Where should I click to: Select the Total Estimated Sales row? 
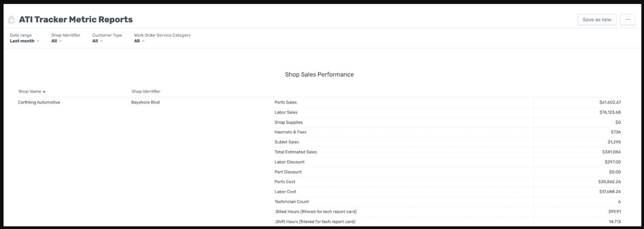point(447,152)
